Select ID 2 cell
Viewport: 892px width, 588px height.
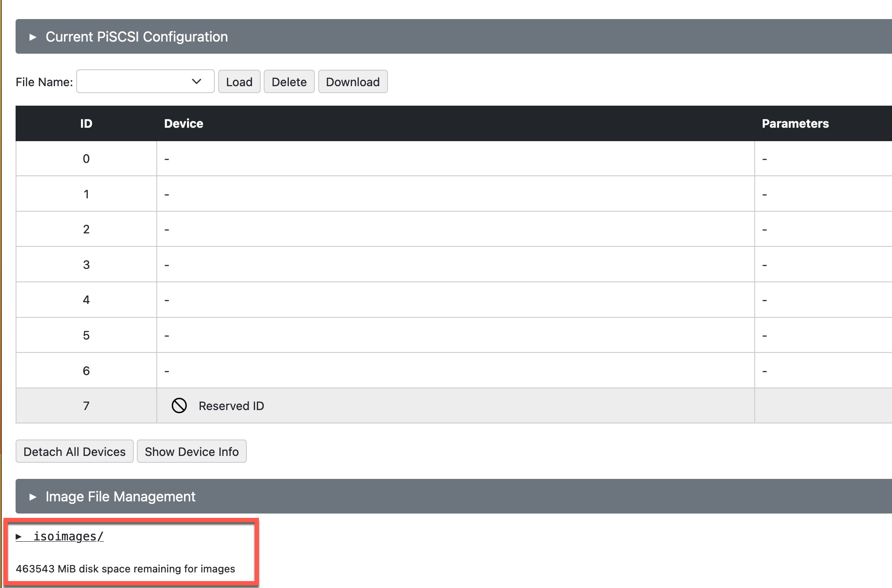pos(86,229)
